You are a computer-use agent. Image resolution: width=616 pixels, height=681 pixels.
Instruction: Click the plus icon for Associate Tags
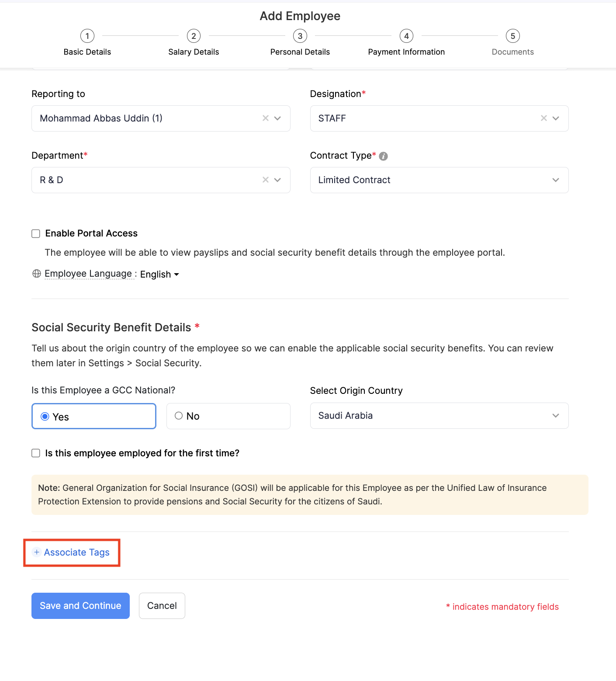coord(37,552)
